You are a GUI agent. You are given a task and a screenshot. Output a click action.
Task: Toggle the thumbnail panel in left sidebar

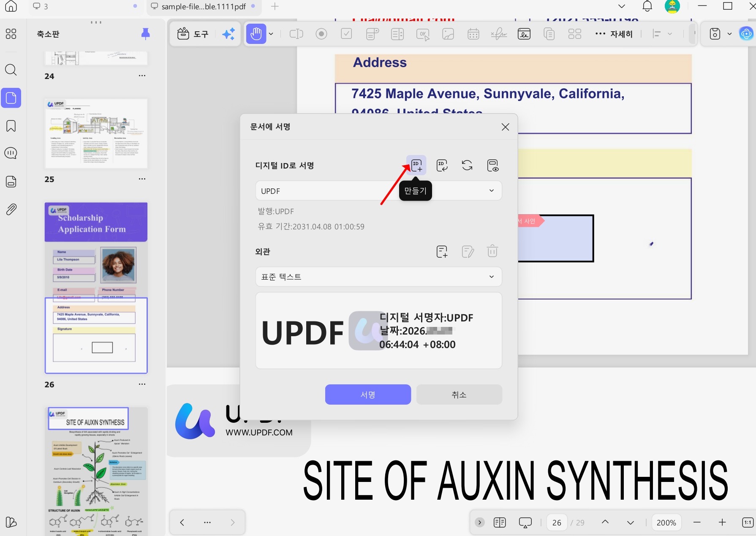click(11, 98)
